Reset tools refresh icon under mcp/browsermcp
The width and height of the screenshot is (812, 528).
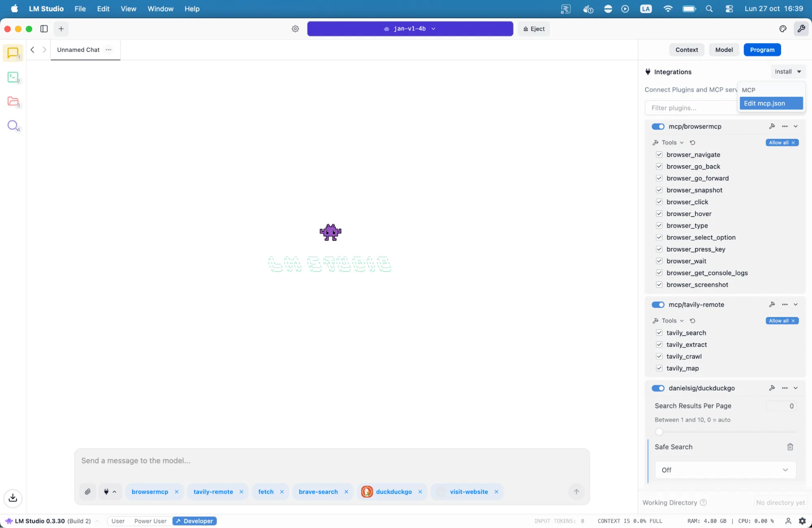693,143
